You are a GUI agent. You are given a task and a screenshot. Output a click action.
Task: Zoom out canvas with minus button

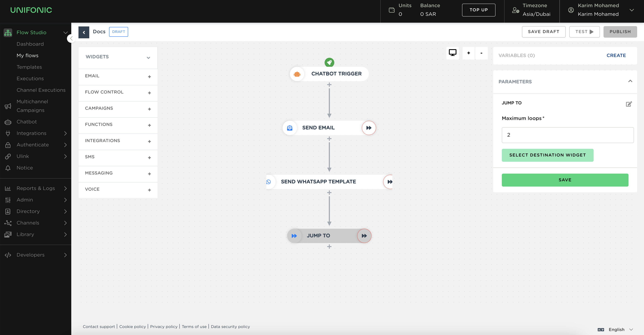click(x=481, y=53)
